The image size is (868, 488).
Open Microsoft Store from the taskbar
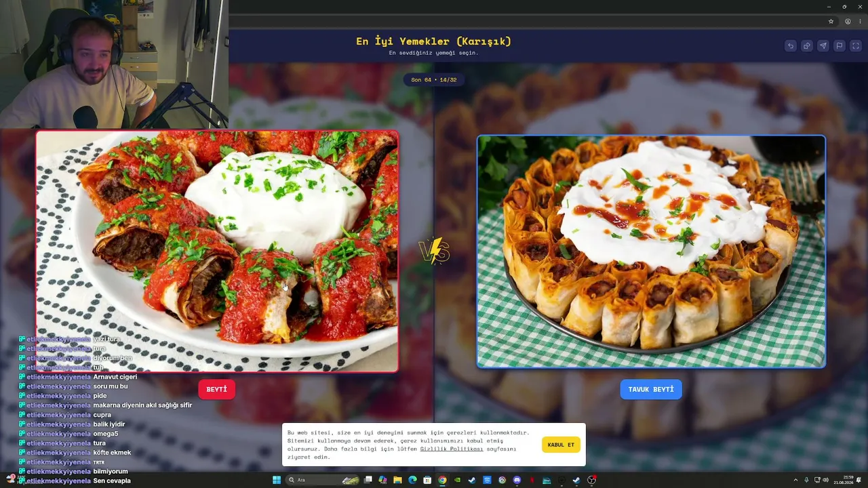(427, 480)
